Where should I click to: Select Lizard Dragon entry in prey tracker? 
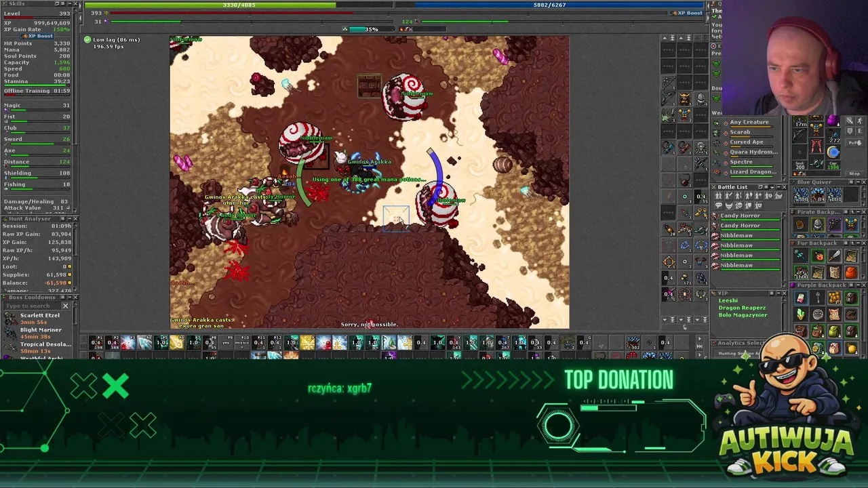coord(745,173)
